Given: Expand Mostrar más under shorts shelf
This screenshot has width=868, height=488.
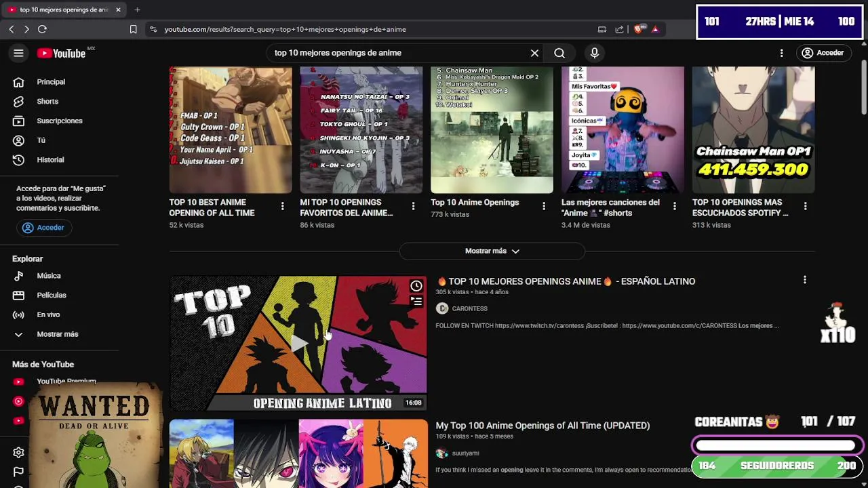Looking at the screenshot, I should (492, 251).
